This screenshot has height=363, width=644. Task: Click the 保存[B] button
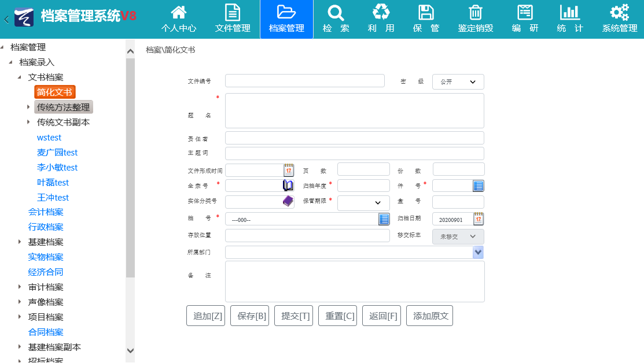pos(249,316)
